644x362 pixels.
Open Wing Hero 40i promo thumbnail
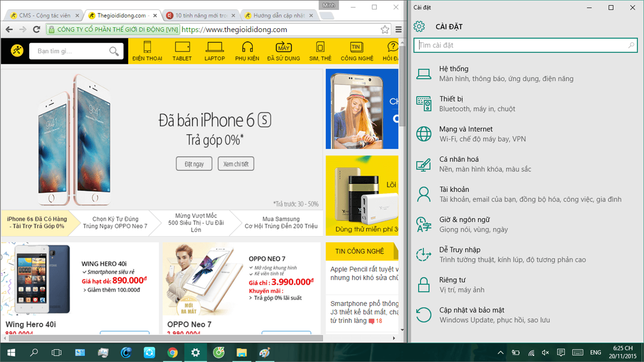pos(80,278)
